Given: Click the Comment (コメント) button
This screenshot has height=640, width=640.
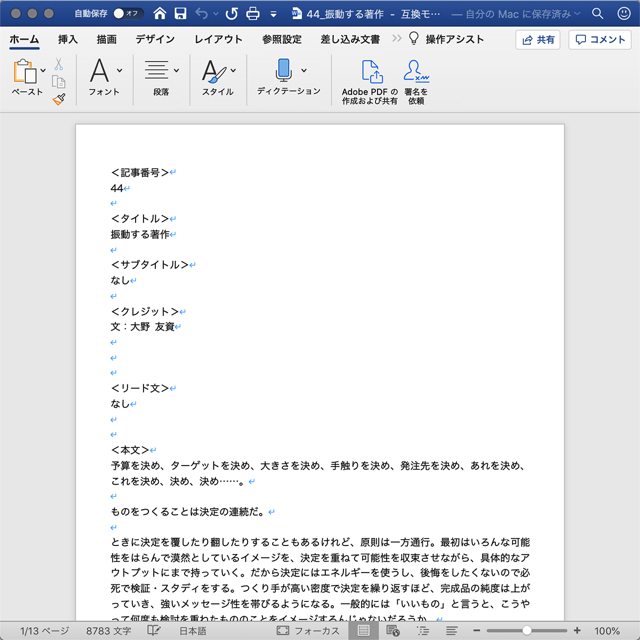Looking at the screenshot, I should coord(600,39).
